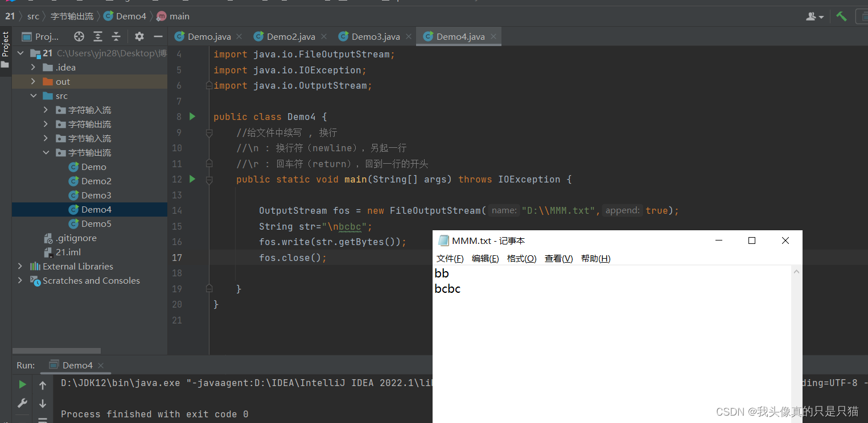Viewport: 868px width, 423px height.
Task: Open Project panel settings gear
Action: point(139,36)
